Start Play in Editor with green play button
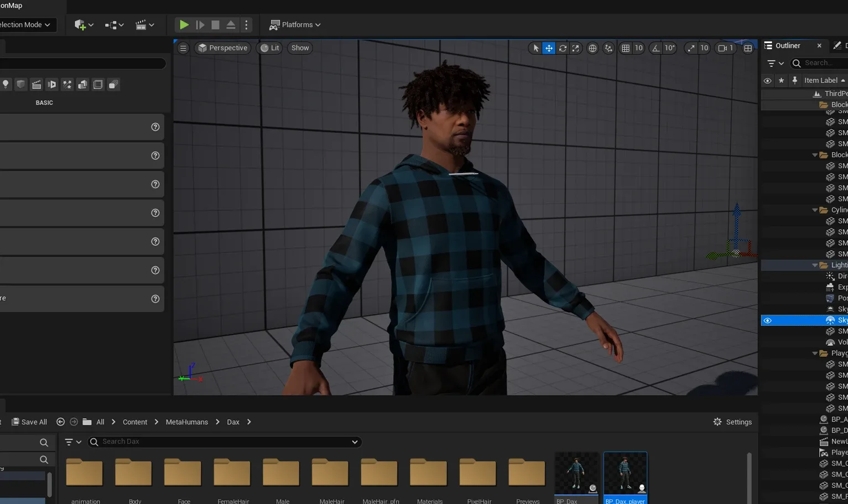Screen dimensions: 848x504 click(x=184, y=25)
